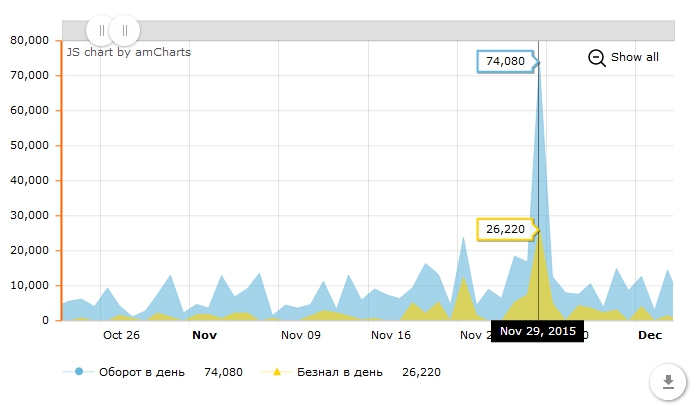
Task: Toggle the Безнал в день legend label
Action: pyautogui.click(x=339, y=372)
